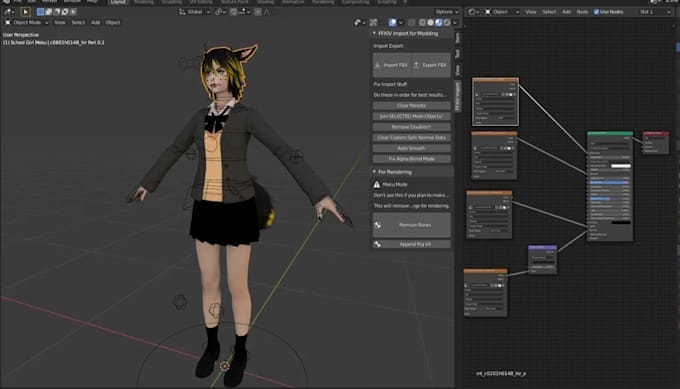Click the transform orientation icon beside Global
This screenshot has height=389, width=680.
pos(182,12)
